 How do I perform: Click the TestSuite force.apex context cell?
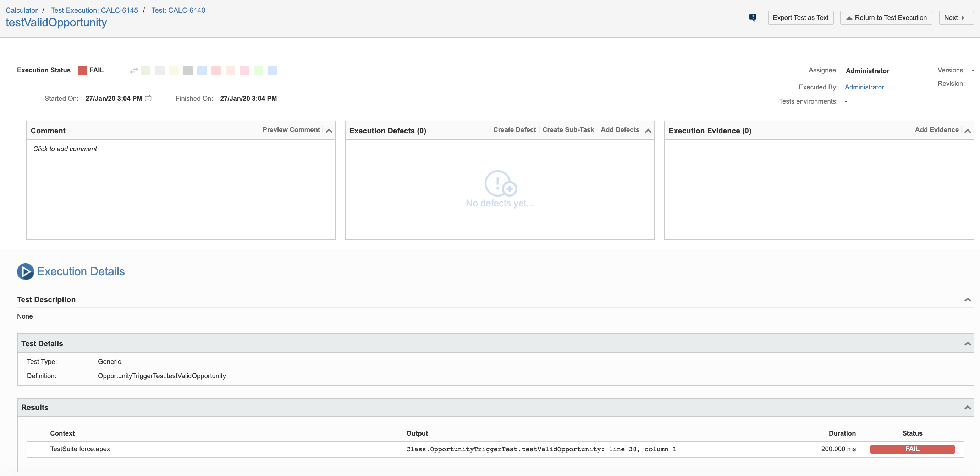pyautogui.click(x=80, y=449)
